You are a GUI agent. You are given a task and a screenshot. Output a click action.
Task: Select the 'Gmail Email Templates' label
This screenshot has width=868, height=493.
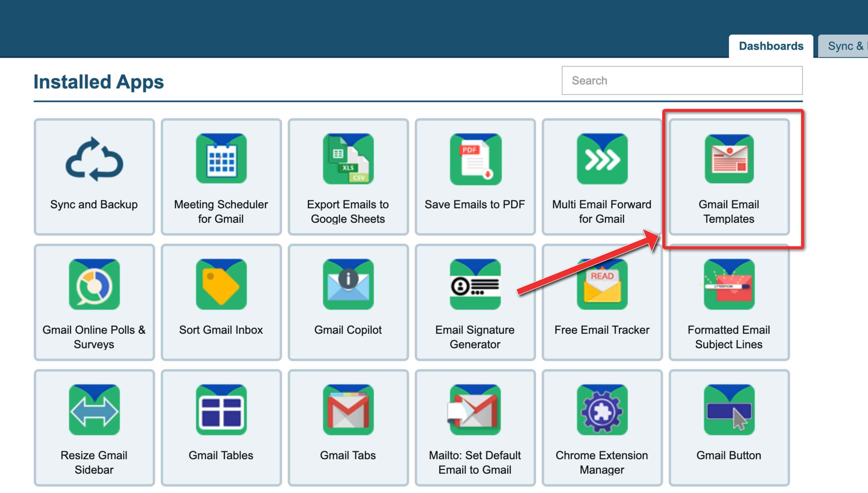point(729,212)
